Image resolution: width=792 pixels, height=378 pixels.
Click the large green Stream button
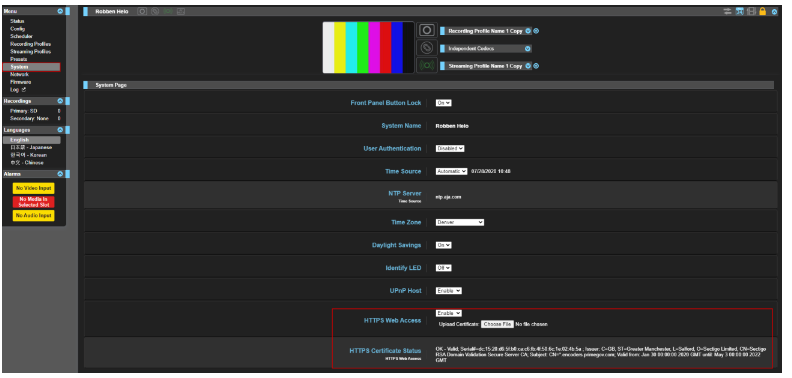click(x=427, y=66)
